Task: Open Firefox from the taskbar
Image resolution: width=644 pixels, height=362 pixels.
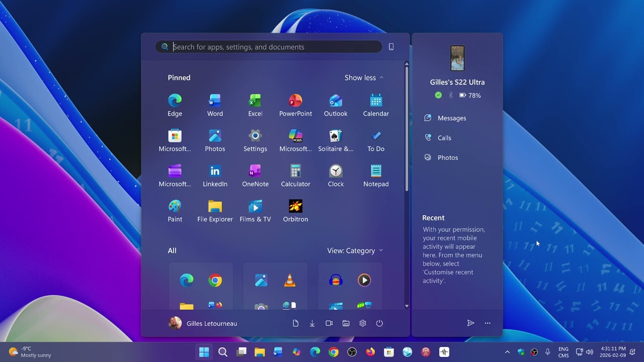Action: pos(370,352)
